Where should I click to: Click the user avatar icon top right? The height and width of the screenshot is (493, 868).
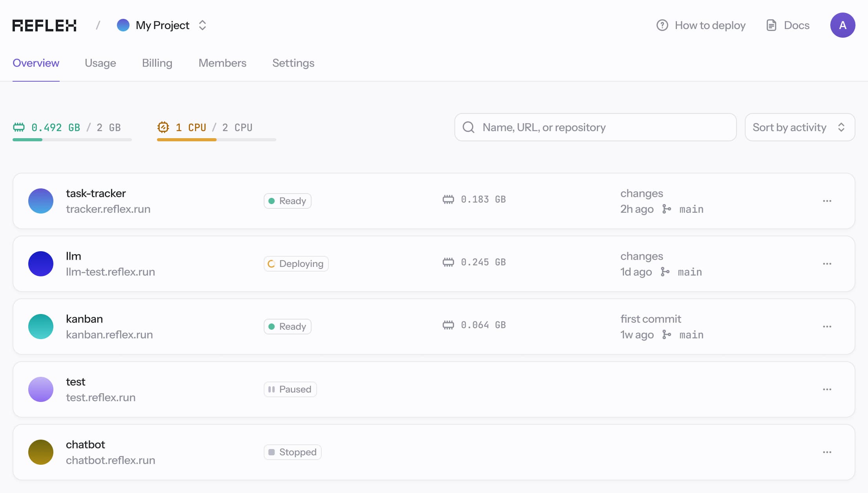(843, 25)
